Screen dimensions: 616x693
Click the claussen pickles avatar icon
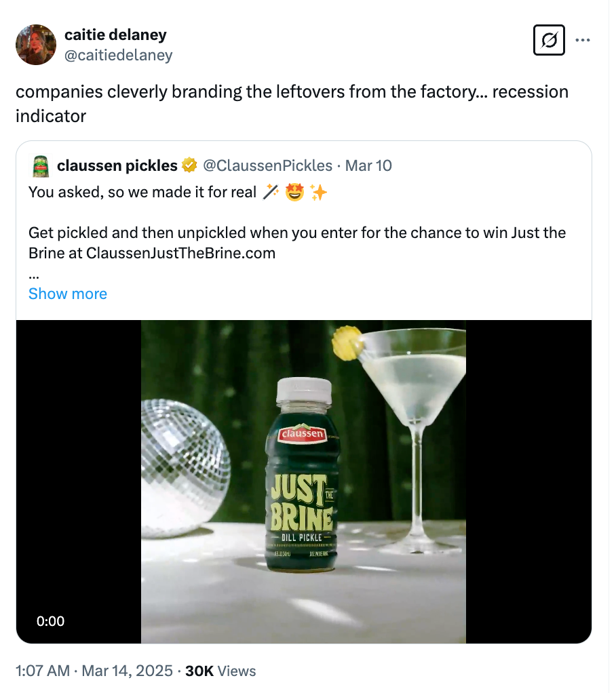point(40,166)
